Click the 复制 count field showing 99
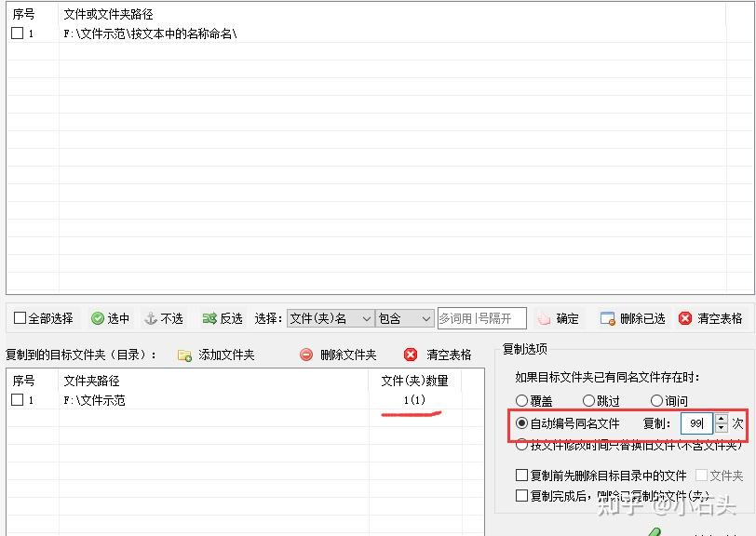 [x=696, y=423]
